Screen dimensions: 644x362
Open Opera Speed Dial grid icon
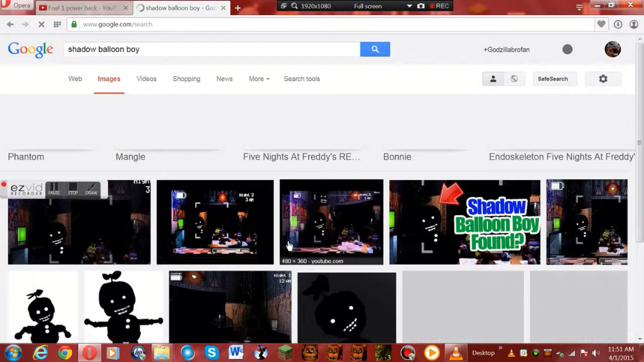pos(57,24)
